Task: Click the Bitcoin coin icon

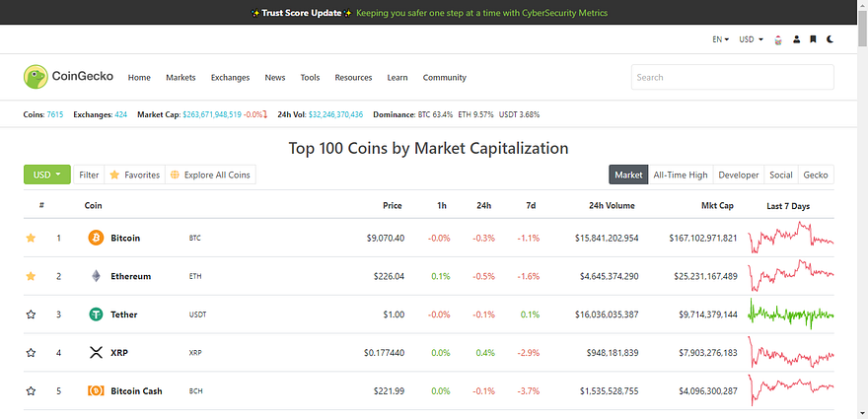Action: pos(96,238)
